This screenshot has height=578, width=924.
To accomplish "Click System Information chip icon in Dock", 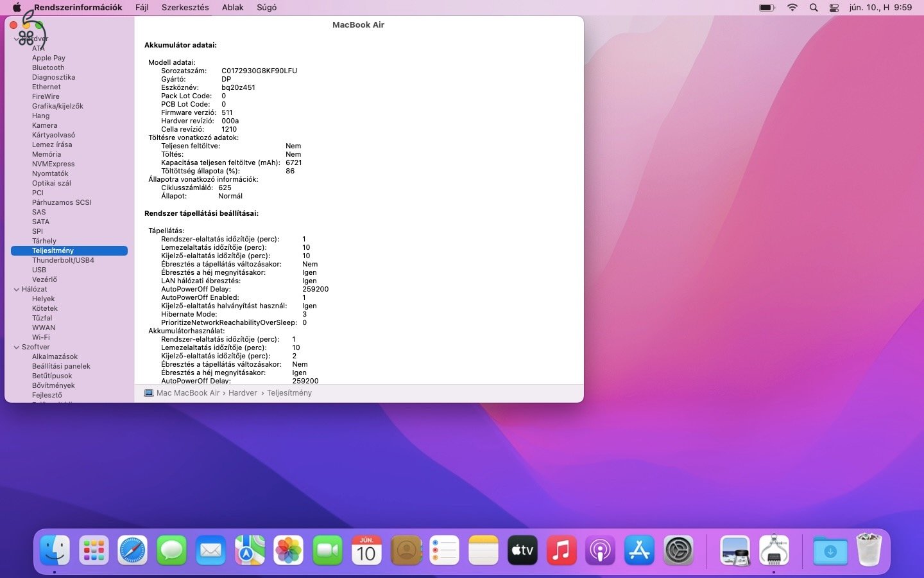I will 774,550.
